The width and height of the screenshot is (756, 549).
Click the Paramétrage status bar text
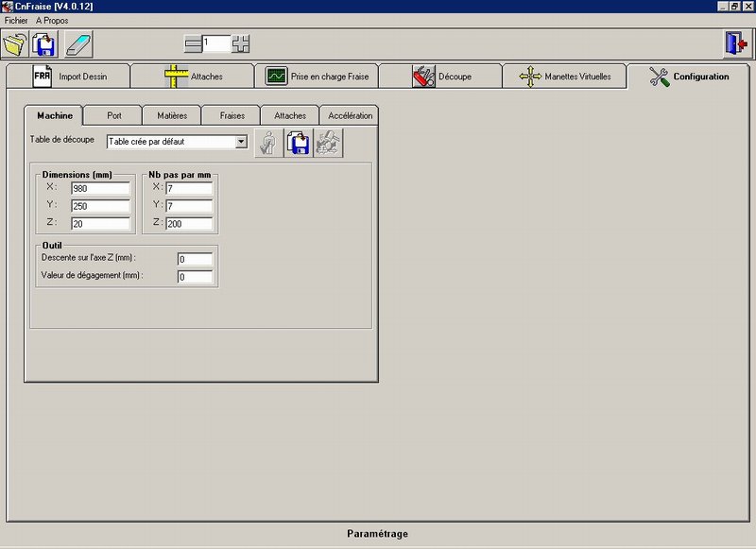(x=377, y=534)
